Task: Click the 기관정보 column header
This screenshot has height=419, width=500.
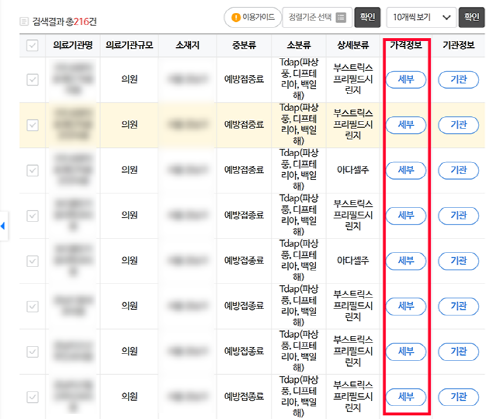Action: pos(458,45)
